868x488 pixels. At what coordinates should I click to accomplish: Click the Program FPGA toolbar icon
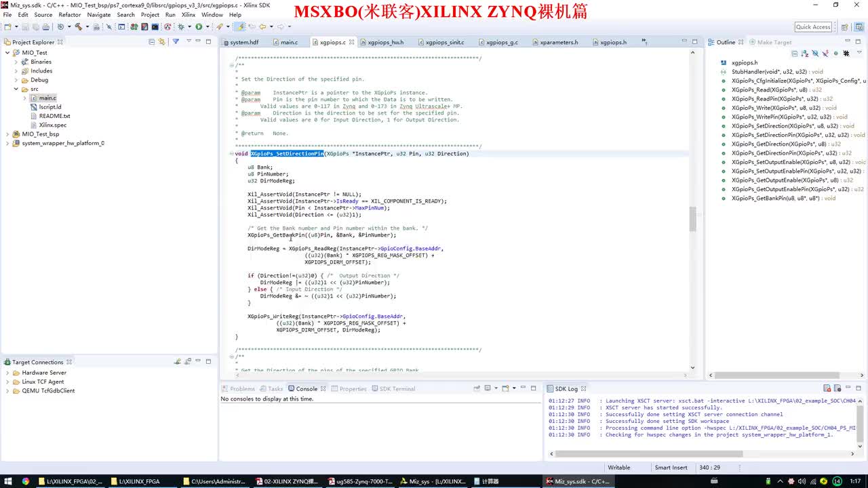point(134,26)
